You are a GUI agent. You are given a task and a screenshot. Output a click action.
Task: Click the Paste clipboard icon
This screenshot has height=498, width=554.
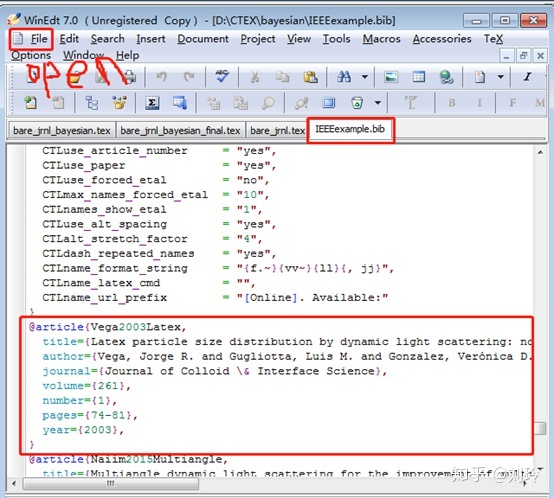click(x=310, y=77)
